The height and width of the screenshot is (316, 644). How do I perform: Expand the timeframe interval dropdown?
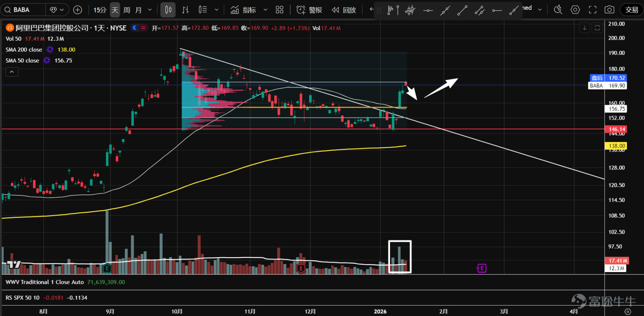[x=150, y=10]
